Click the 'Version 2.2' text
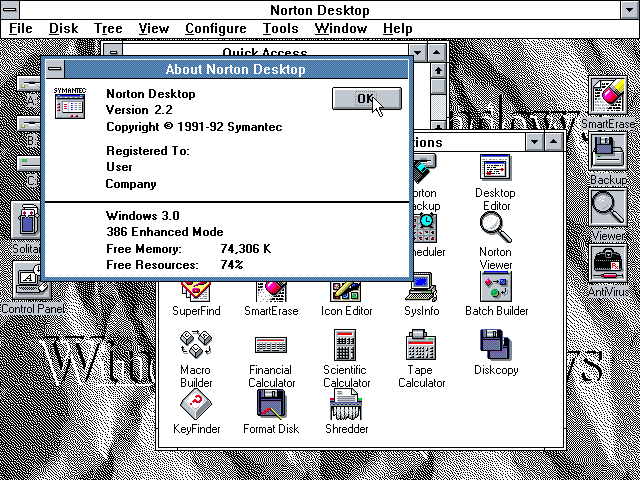The height and width of the screenshot is (480, 640). coord(139,110)
